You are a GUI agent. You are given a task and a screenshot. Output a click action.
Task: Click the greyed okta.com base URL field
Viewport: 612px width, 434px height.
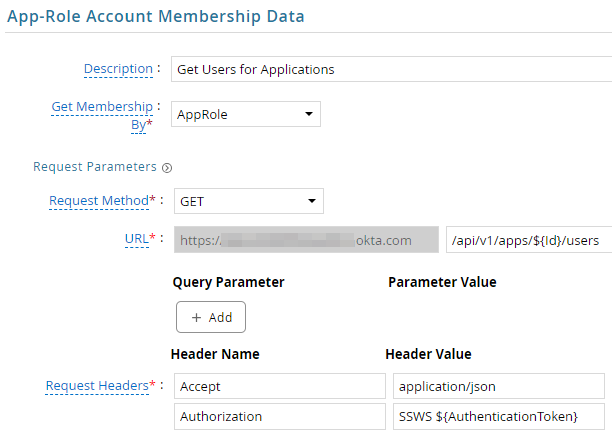pos(306,240)
